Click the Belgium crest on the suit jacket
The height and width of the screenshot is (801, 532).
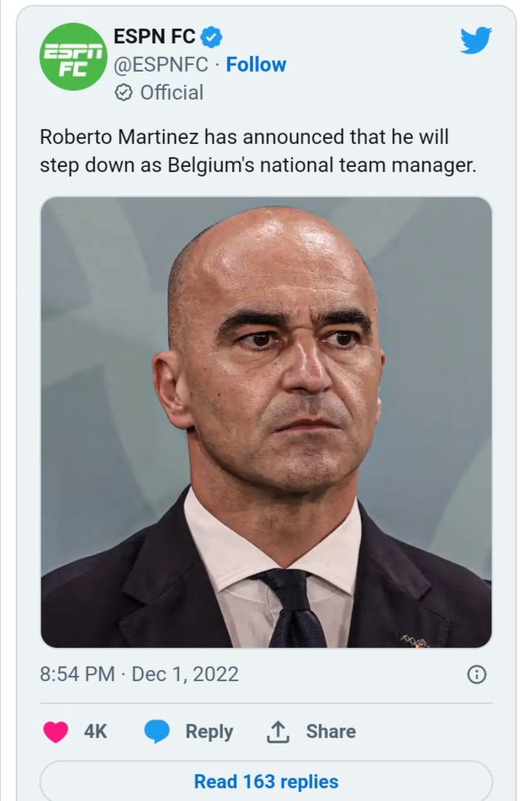tap(416, 641)
